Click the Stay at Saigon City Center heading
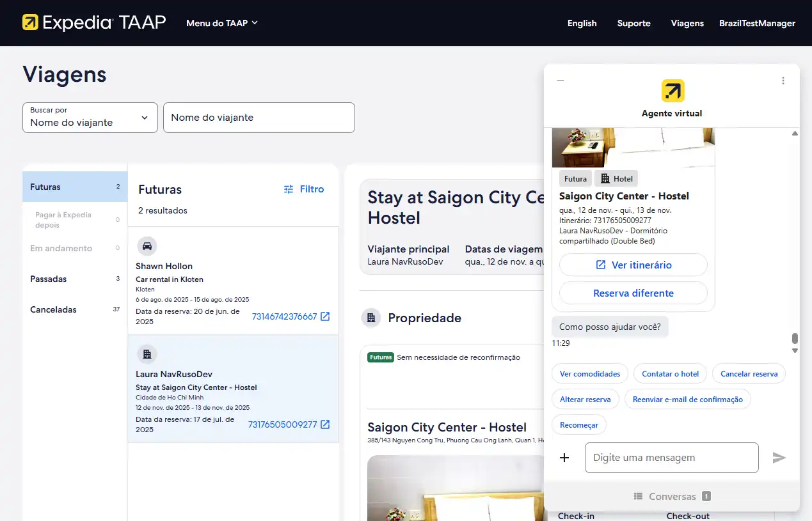Screen dimensions: 812x521 pos(456,207)
